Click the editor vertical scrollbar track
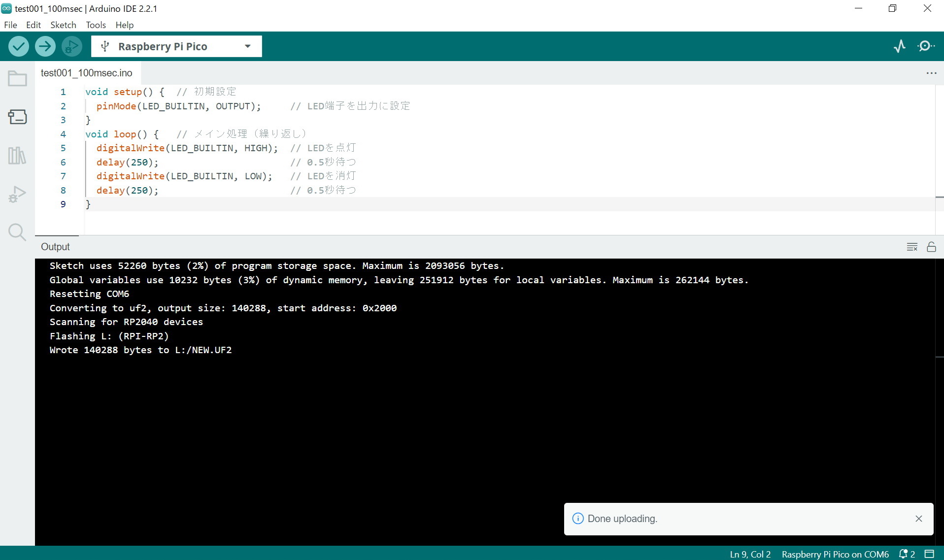Screen dimensions: 944x560 click(940, 160)
